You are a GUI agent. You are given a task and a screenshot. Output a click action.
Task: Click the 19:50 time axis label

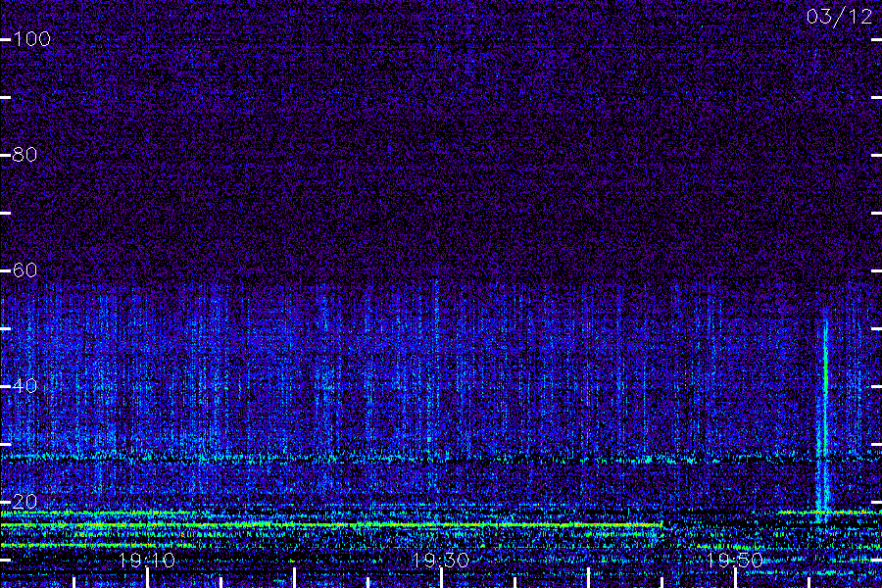pos(735,560)
